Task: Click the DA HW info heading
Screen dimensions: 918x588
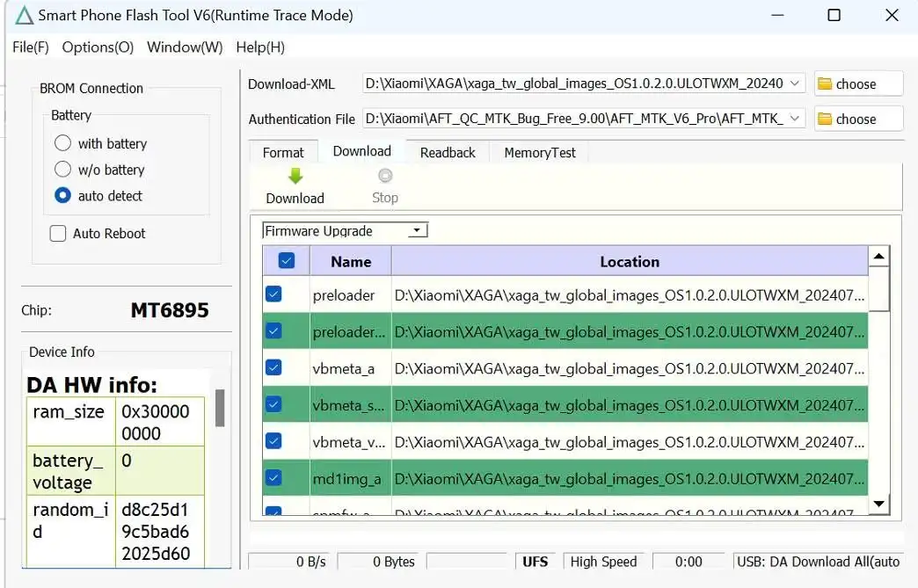Action: (x=92, y=385)
